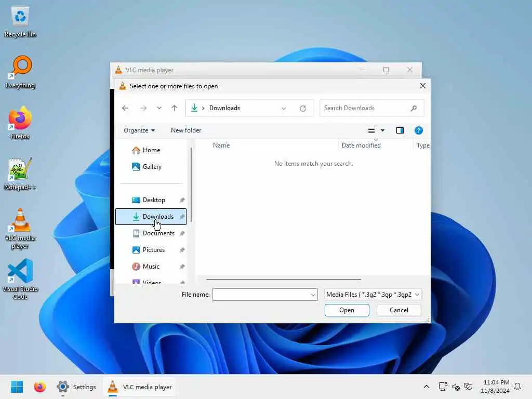Switch to Settings in the taskbar
This screenshot has width=532, height=399.
coord(76,387)
